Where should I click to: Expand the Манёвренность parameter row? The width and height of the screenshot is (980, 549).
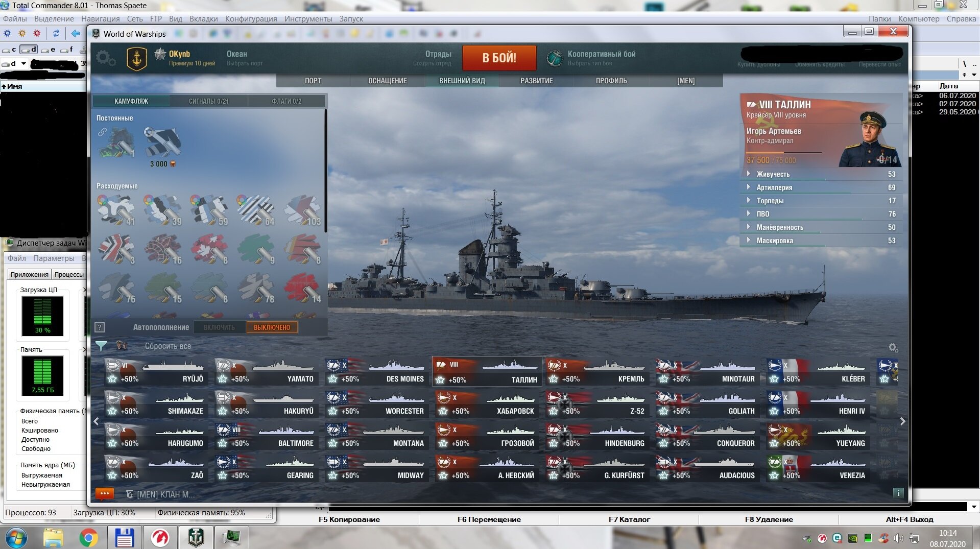click(x=821, y=227)
